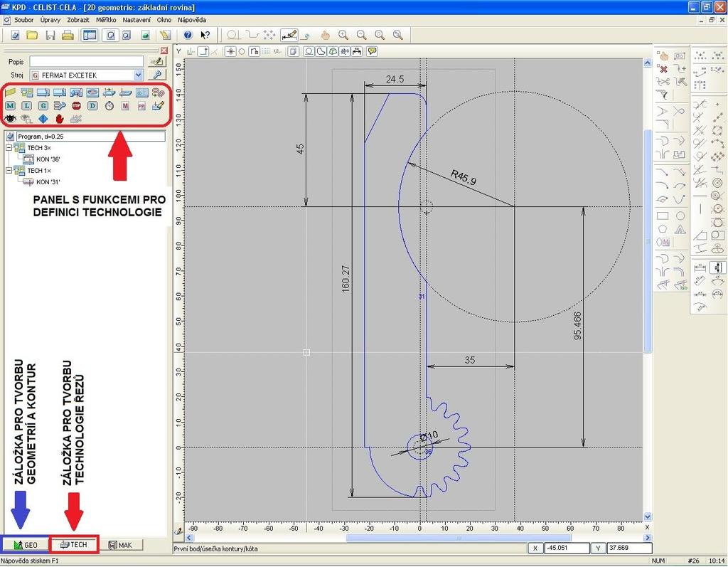
Task: Toggle the axis arrow button in canvas toolbar
Action: pos(203,52)
